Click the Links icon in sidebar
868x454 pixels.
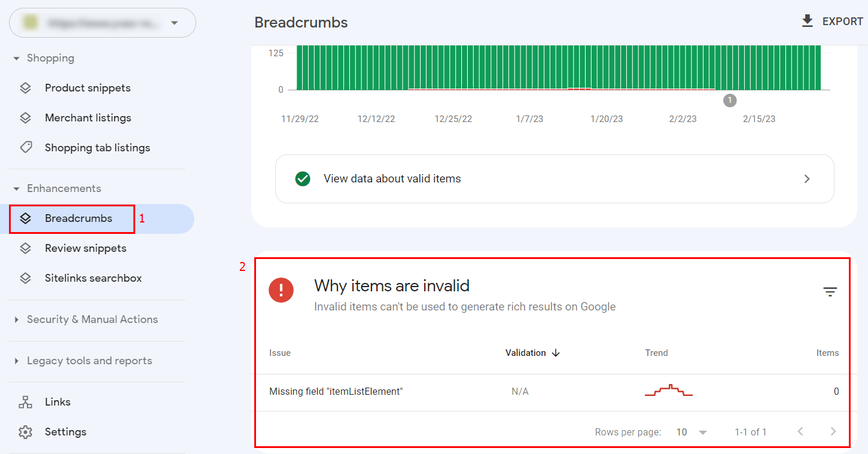coord(26,401)
